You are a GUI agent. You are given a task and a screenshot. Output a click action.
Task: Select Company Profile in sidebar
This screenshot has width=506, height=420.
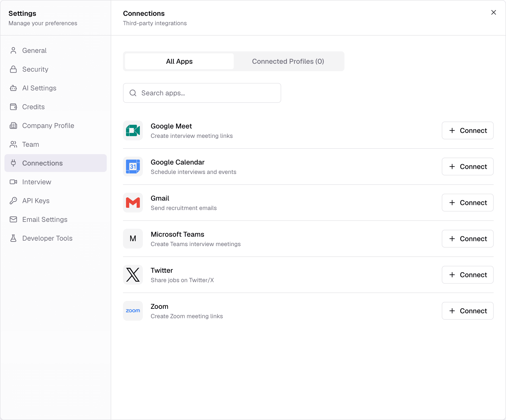pos(56,126)
